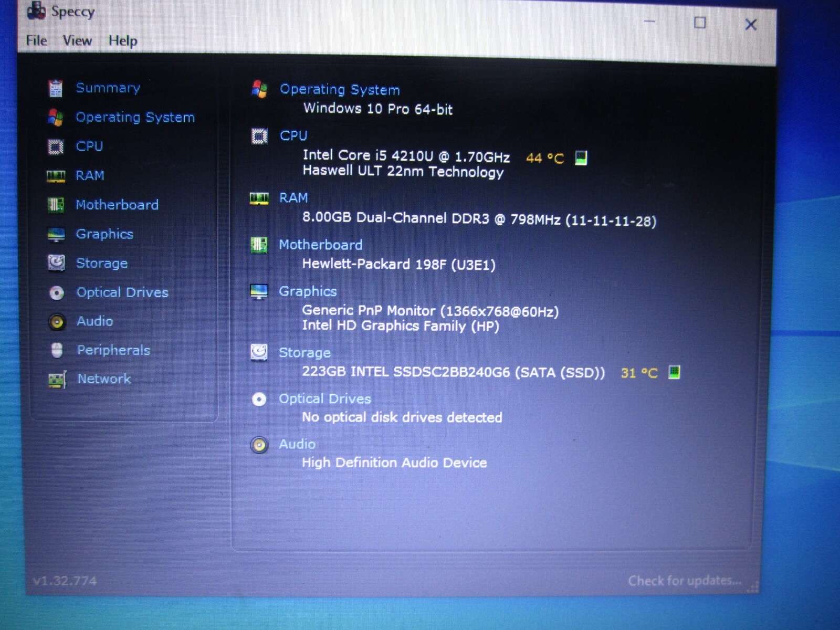This screenshot has width=840, height=630.
Task: Click Hewlett-Packard 198F (U3E1) text
Action: click(x=399, y=264)
